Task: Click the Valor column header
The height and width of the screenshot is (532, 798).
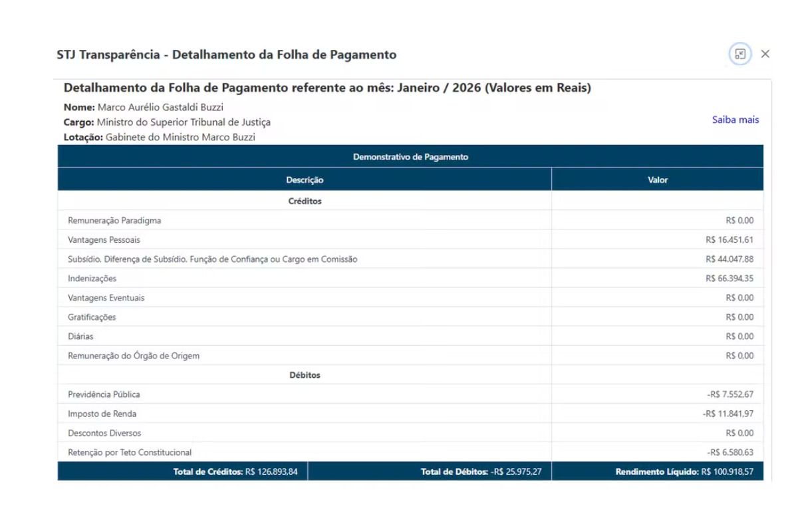Action: (x=658, y=180)
